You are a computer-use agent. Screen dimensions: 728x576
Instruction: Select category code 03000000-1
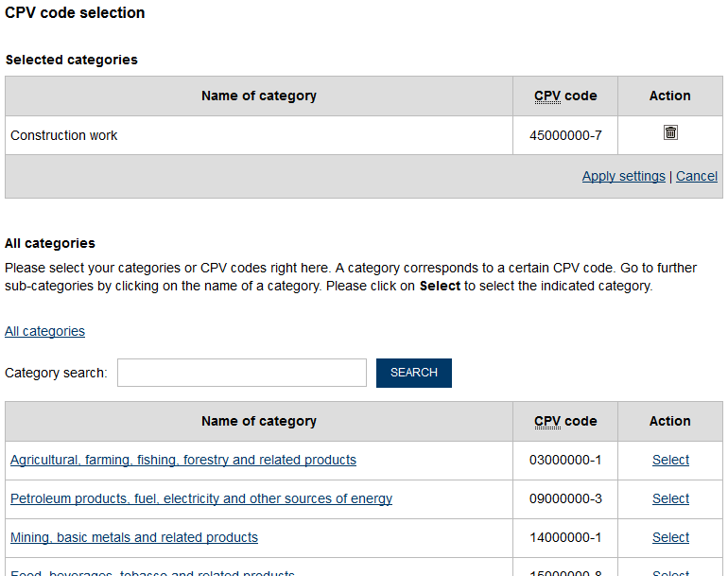point(670,460)
